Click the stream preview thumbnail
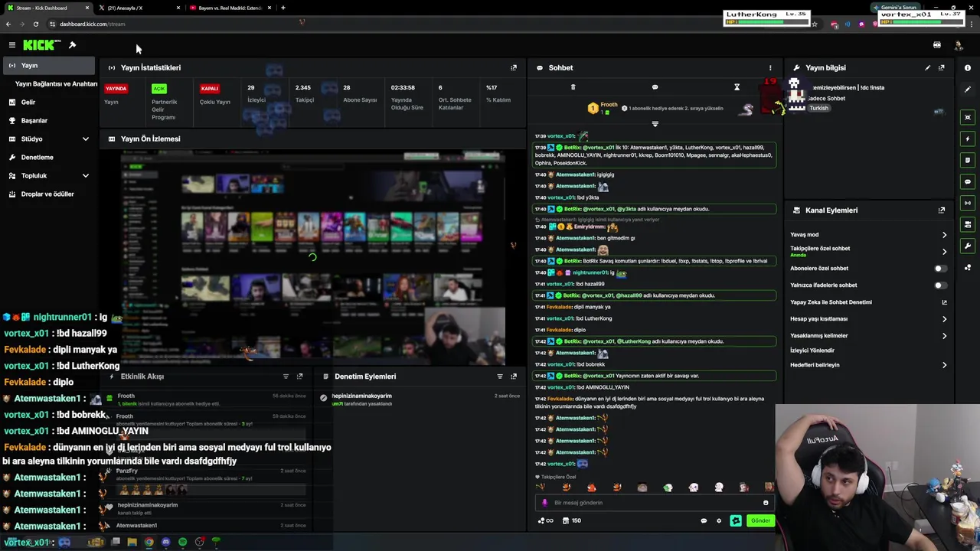The width and height of the screenshot is (980, 551). coord(312,257)
